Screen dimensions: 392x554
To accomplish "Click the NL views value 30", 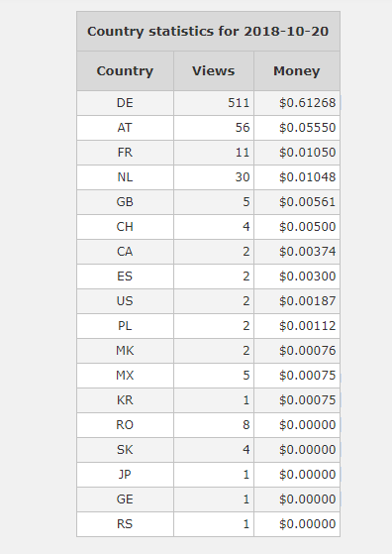I will [243, 177].
